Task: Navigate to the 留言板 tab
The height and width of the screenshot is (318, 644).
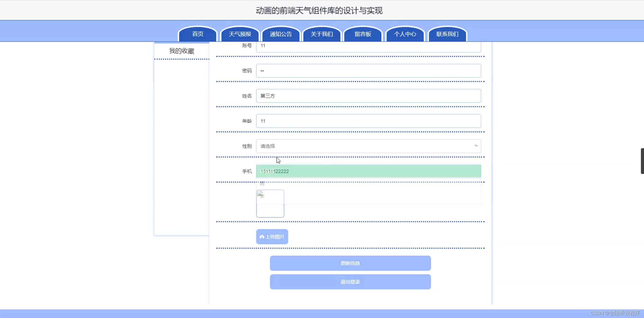Action: (363, 34)
